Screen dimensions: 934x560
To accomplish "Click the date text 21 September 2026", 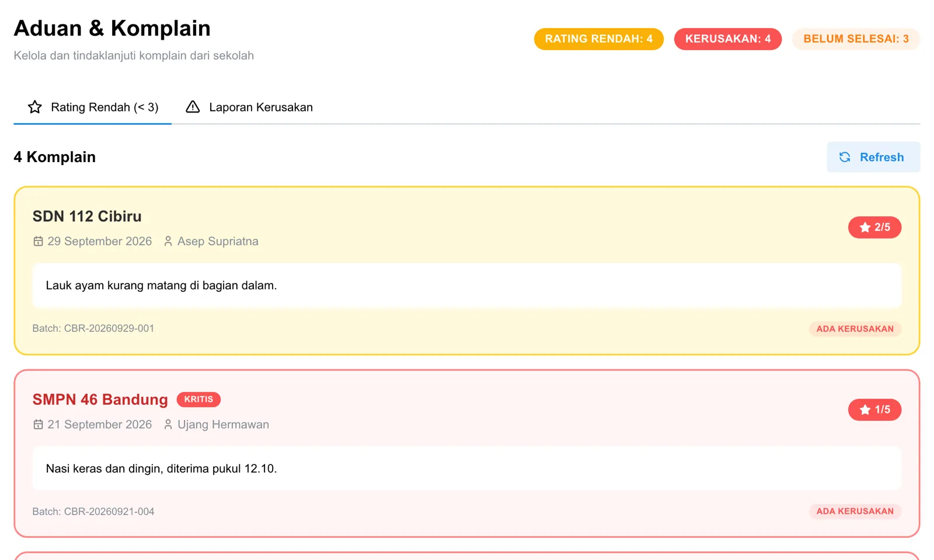I will pyautogui.click(x=100, y=424).
